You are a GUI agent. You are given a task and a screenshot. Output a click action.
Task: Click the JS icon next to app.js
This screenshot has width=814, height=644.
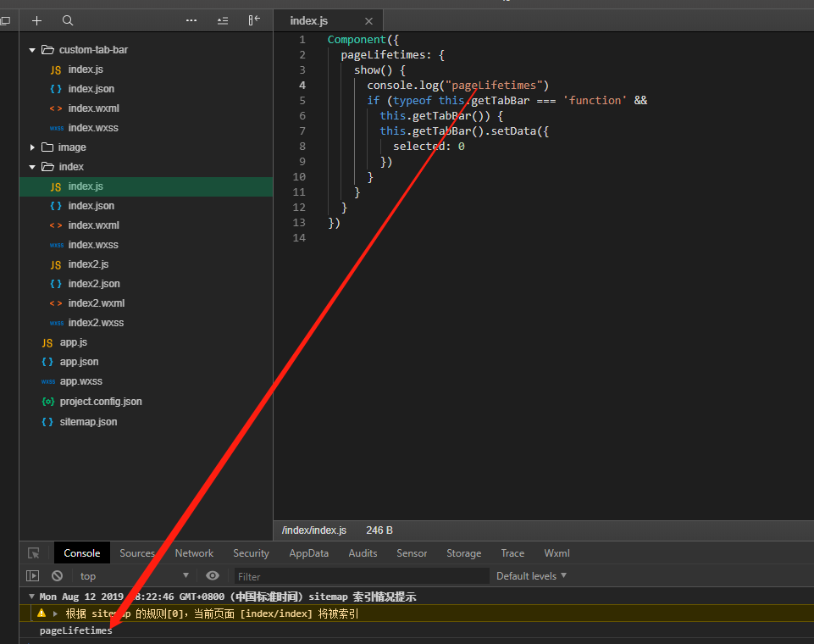[x=47, y=343]
